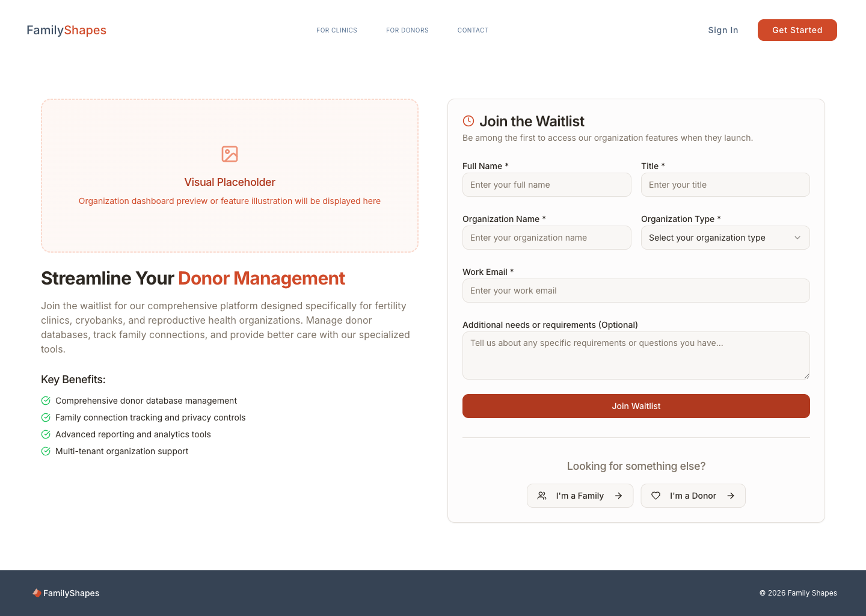
Task: Click the additional needs textarea
Action: tap(636, 355)
